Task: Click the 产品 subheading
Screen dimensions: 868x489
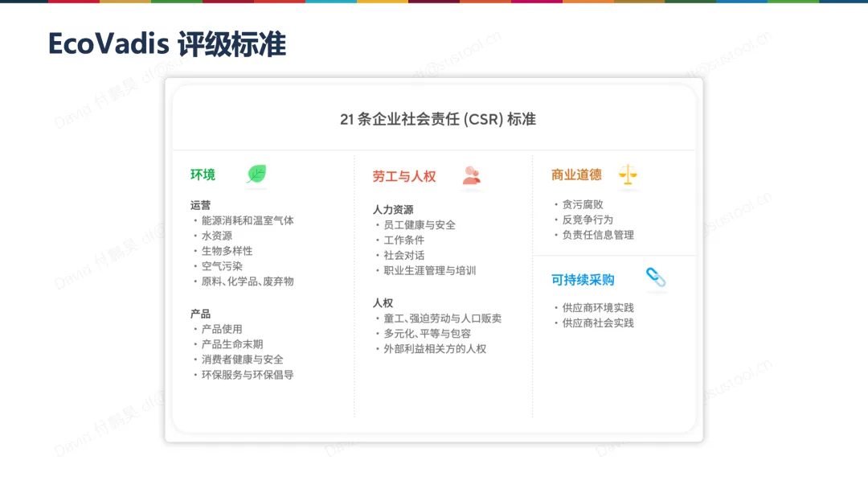Action: click(200, 314)
